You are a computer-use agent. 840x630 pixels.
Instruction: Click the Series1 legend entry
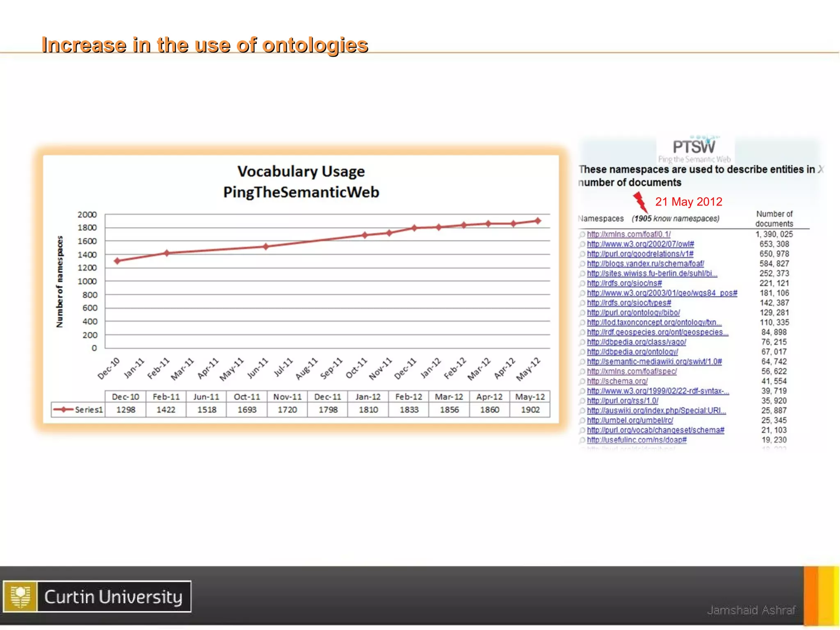pos(78,410)
